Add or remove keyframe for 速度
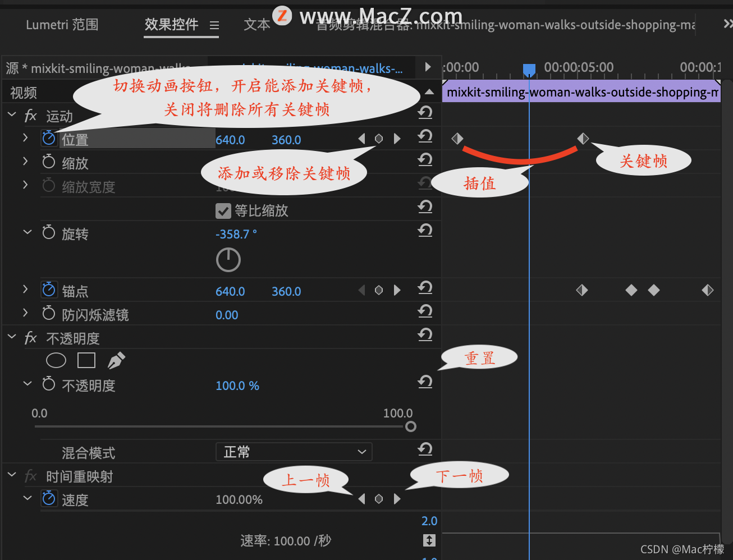Viewport: 733px width, 560px height. (379, 499)
